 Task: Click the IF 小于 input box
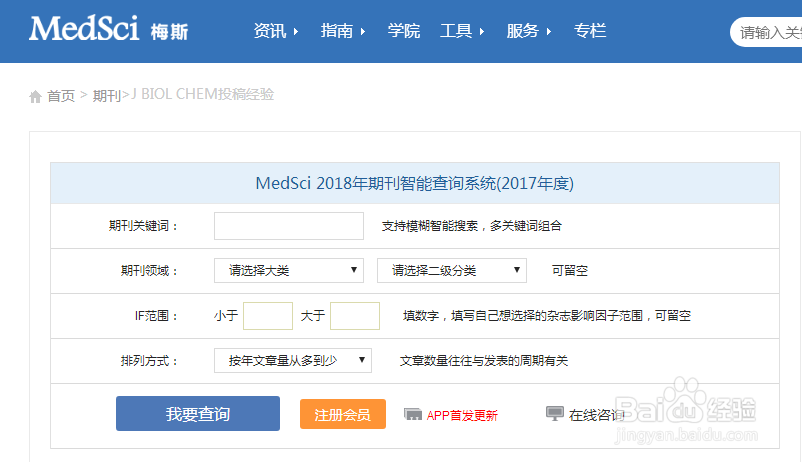pos(268,316)
